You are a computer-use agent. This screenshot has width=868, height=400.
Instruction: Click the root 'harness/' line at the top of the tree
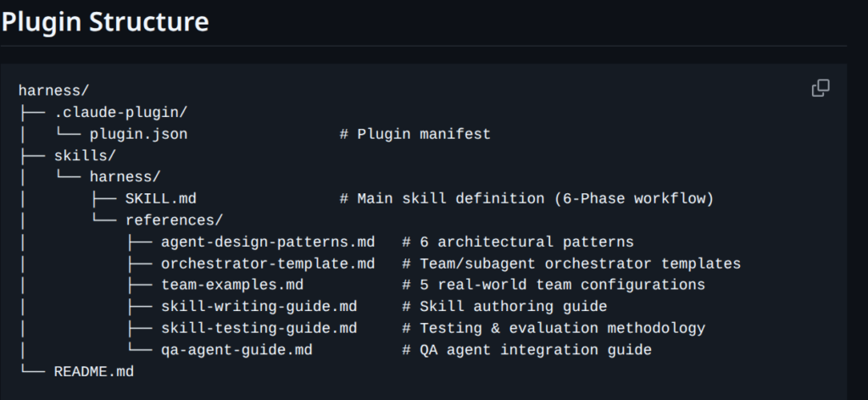(x=53, y=91)
